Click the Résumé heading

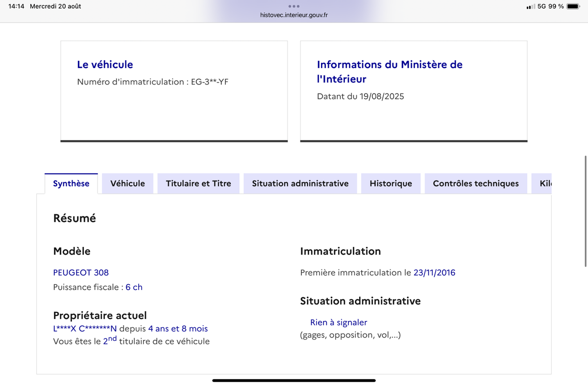click(x=74, y=218)
